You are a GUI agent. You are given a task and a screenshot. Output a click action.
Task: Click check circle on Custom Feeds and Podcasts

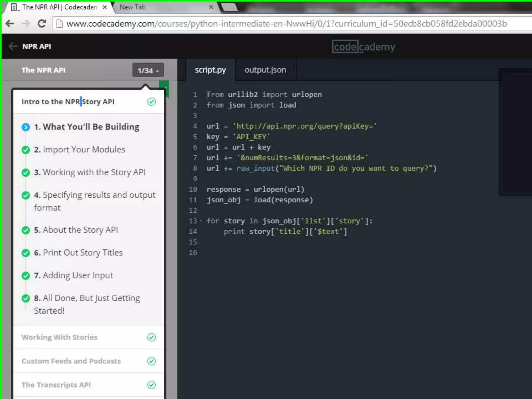tap(151, 361)
